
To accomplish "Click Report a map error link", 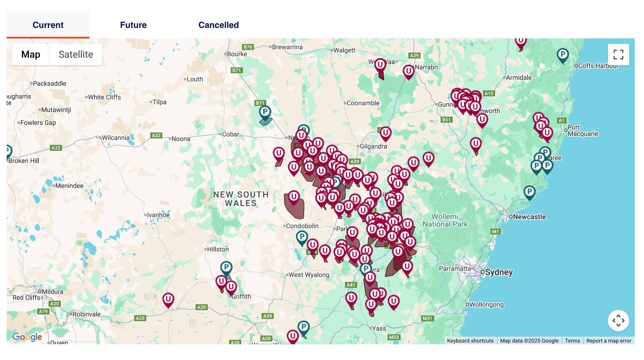I will pyautogui.click(x=609, y=341).
